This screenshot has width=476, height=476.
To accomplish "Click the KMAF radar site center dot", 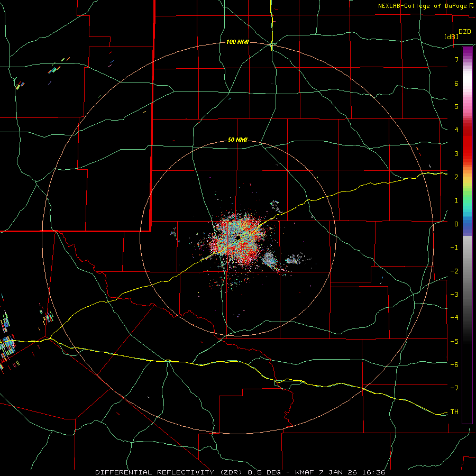I will point(239,237).
